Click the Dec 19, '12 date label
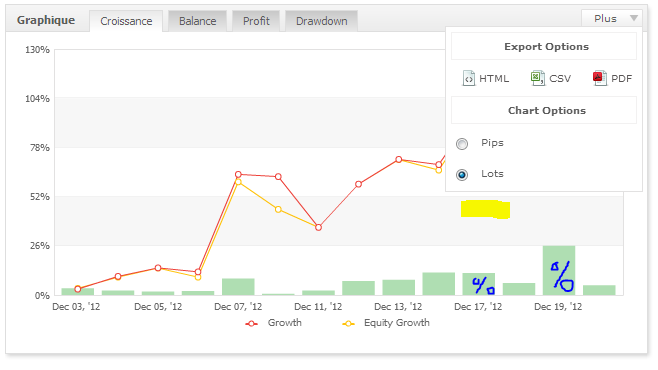The width and height of the screenshot is (658, 370). pyautogui.click(x=558, y=307)
